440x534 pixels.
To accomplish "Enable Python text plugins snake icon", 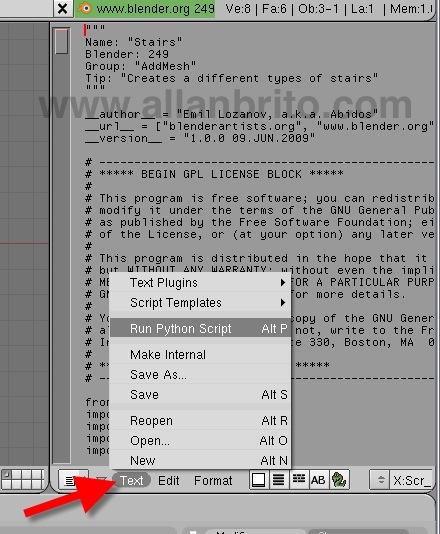I will coord(339,480).
